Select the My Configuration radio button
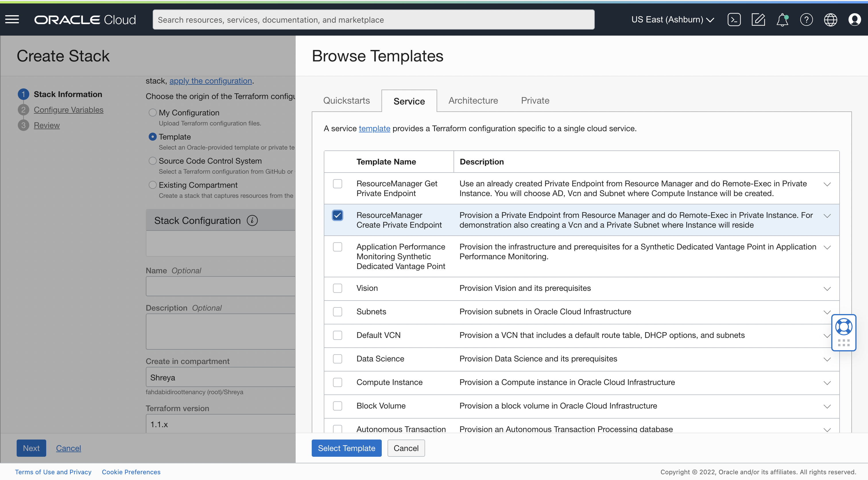The height and width of the screenshot is (480, 868). click(152, 112)
